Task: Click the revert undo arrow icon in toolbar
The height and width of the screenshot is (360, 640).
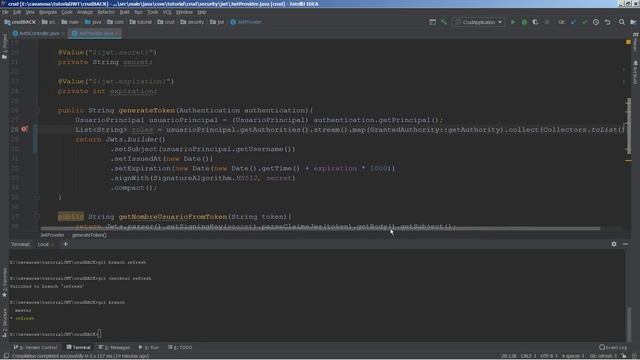Action: tap(608, 22)
